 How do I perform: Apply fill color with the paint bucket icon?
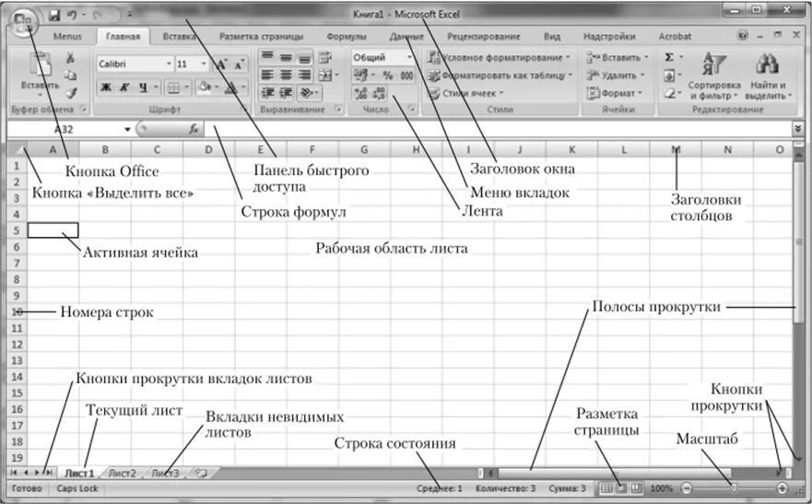click(x=206, y=87)
